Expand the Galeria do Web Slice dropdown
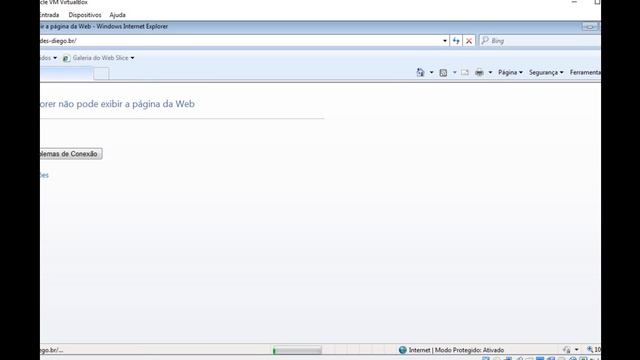The width and height of the screenshot is (640, 360). [132, 58]
